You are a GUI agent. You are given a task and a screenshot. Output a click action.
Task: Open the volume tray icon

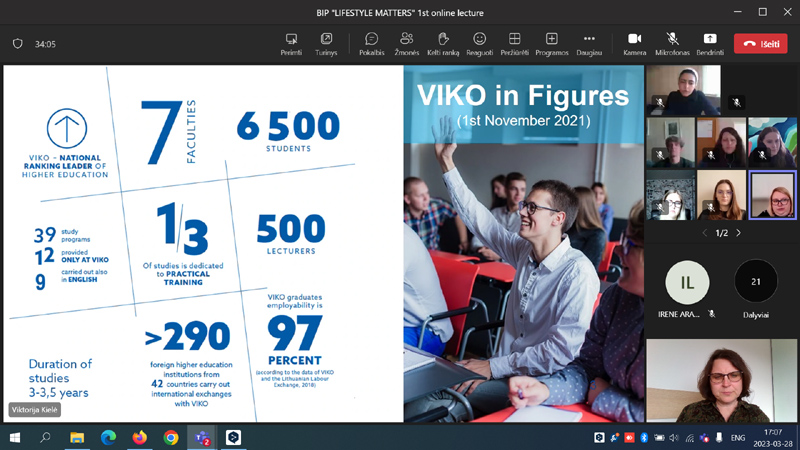(674, 438)
